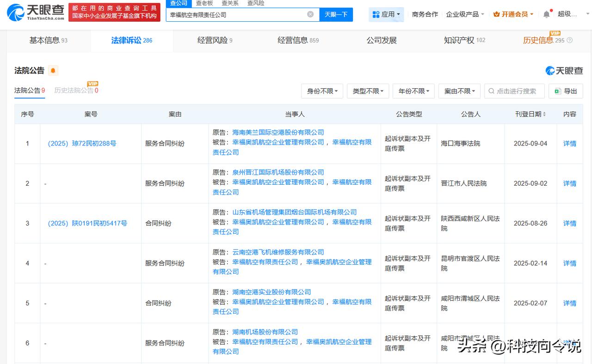Viewport: 592px width, 364px height.
Task: Click the 当事人 column header
Action: 295,114
